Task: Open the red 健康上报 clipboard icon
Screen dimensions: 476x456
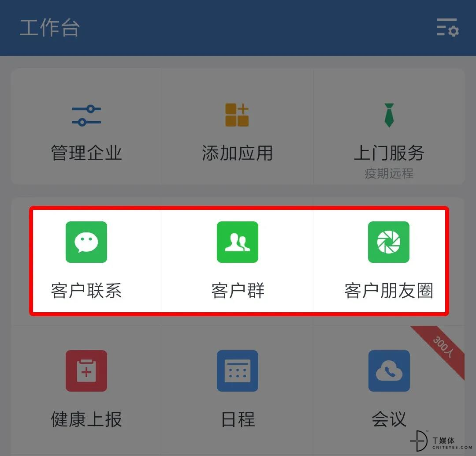Action: point(86,370)
